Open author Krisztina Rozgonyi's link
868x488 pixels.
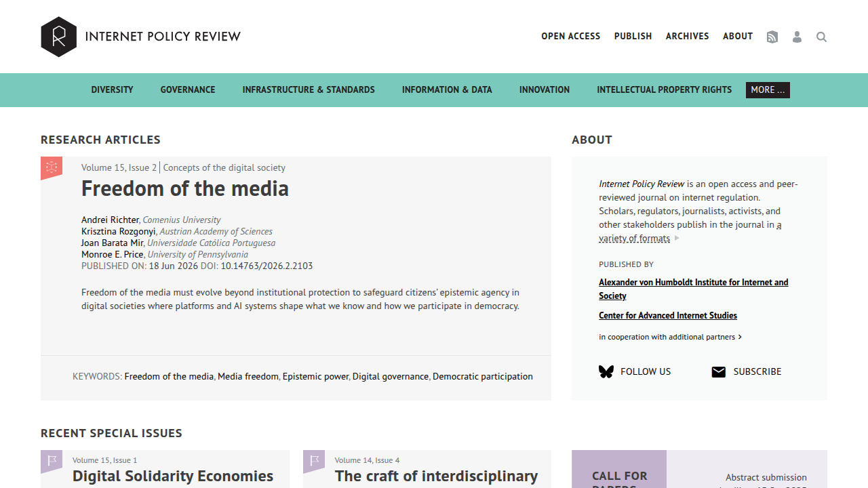(x=119, y=231)
